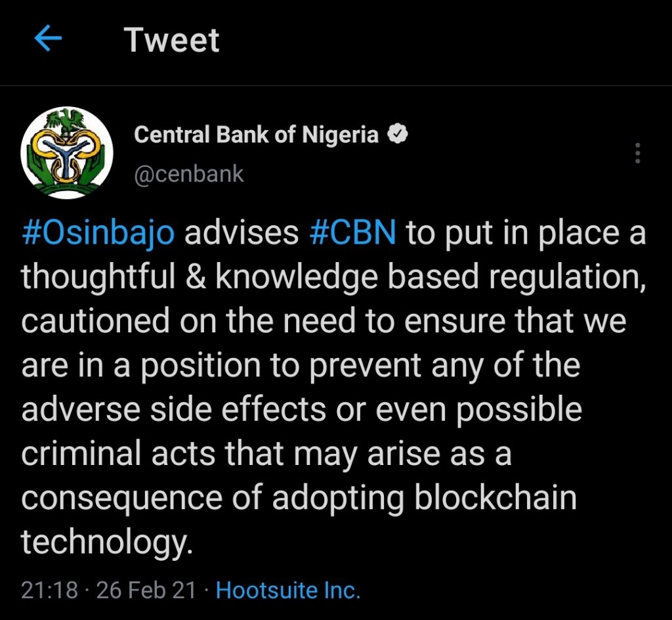Click the 26 Feb 21 date
Image resolution: width=672 pixels, height=620 pixels.
click(146, 590)
